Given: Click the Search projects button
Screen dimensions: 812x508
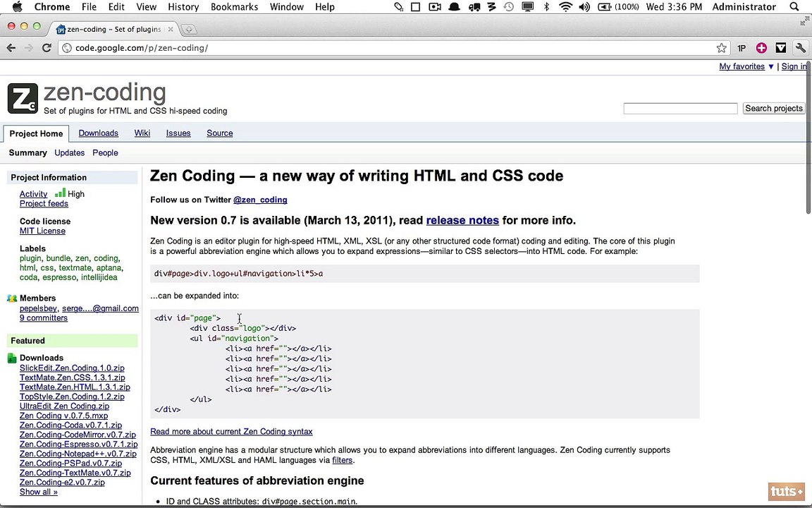Looking at the screenshot, I should [774, 109].
